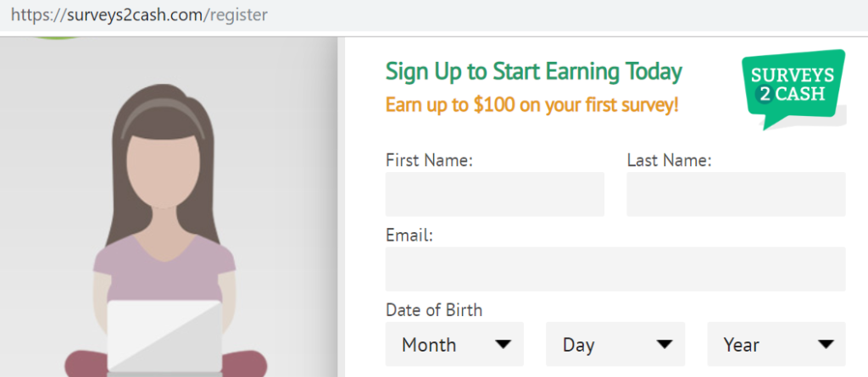Focus the First Name text field
Viewport: 868px width, 377px height.
(x=495, y=194)
